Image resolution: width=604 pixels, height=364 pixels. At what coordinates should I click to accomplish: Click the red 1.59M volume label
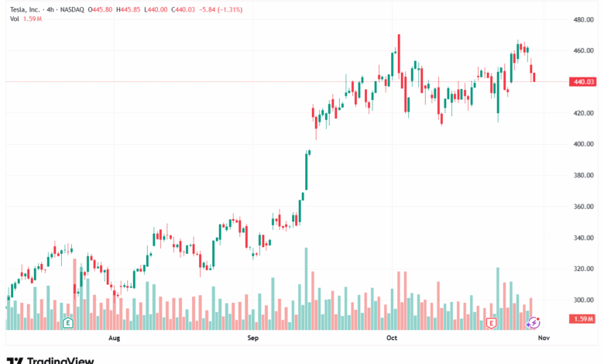[583, 319]
